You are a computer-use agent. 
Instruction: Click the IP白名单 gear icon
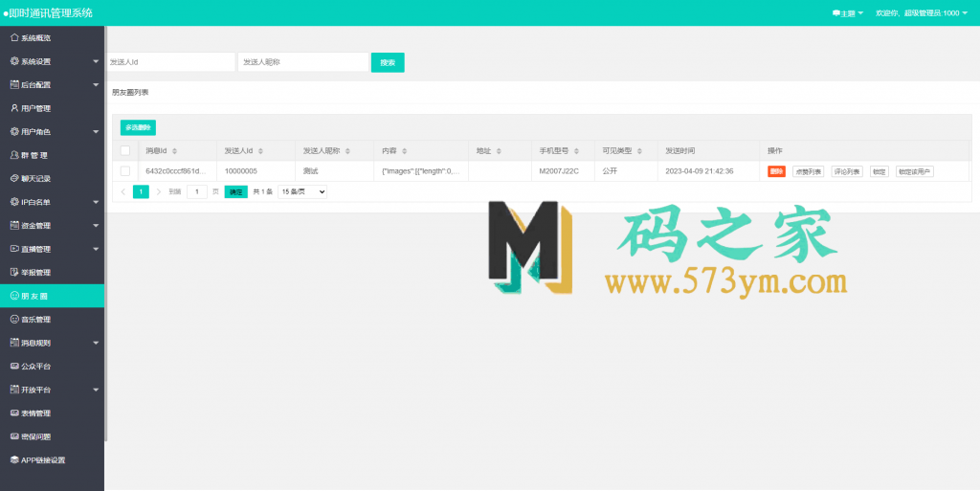tap(14, 202)
